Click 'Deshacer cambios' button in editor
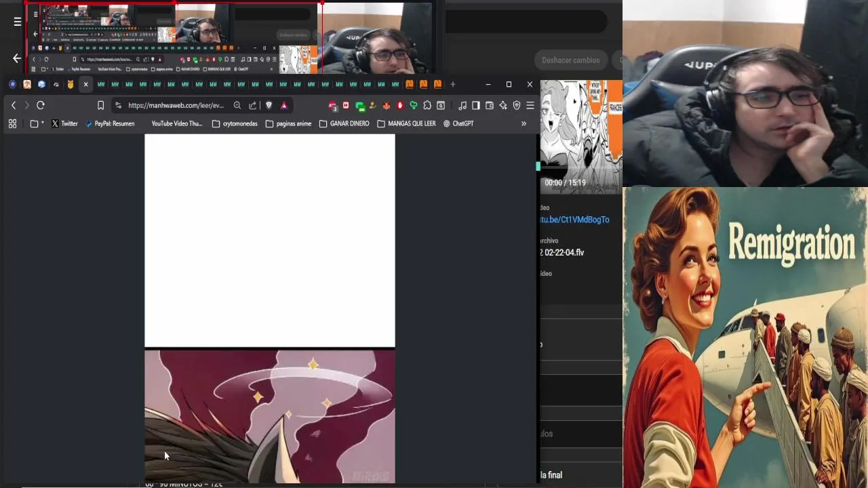The image size is (868, 488). (x=571, y=60)
